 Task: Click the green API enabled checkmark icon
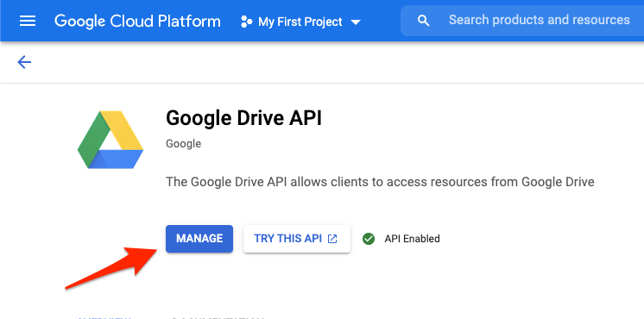(369, 239)
